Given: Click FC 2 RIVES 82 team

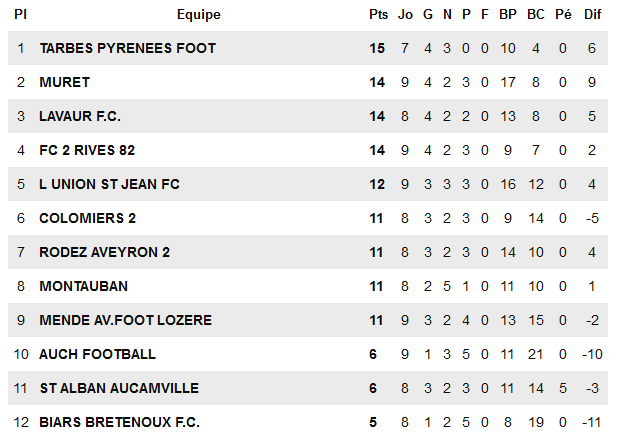Looking at the screenshot, I should [x=87, y=150].
